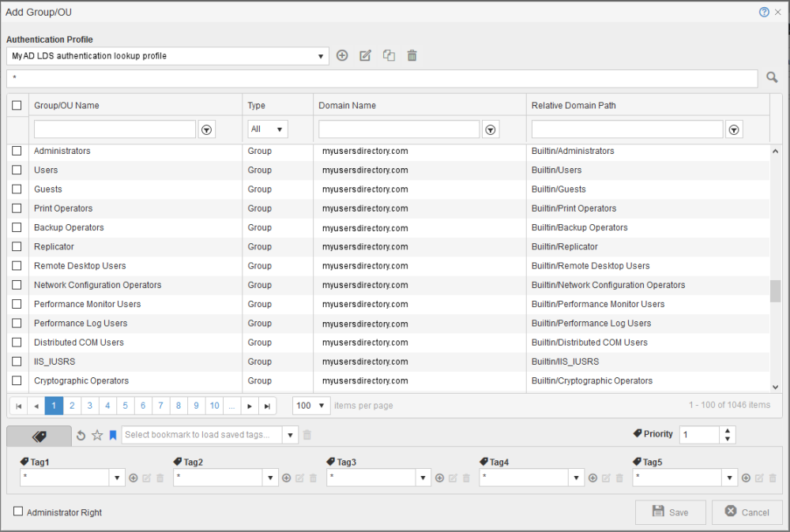Screen dimensions: 790x532
Task: Open filter options for Group/OU Name column
Action: point(206,130)
